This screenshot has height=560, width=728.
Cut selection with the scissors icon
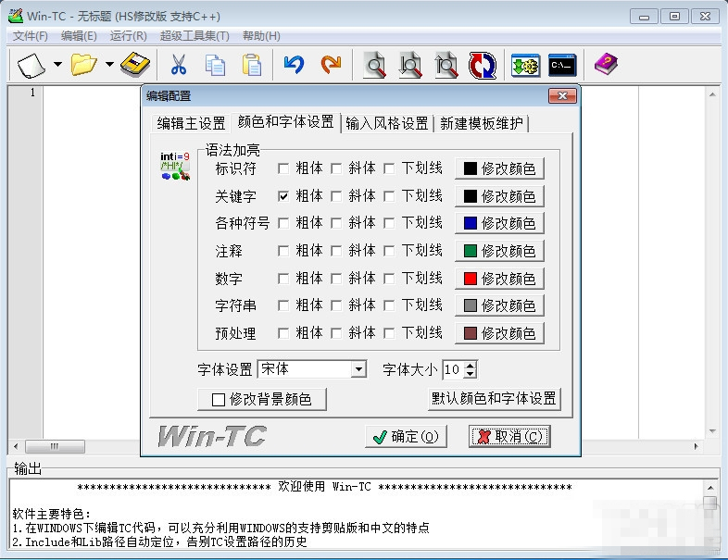pos(178,64)
